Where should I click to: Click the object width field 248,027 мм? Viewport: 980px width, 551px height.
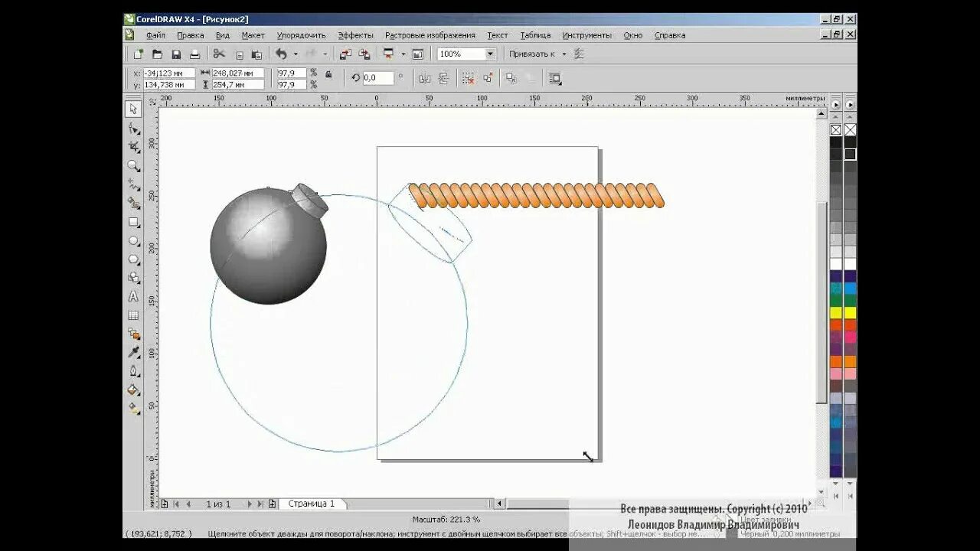coord(238,73)
